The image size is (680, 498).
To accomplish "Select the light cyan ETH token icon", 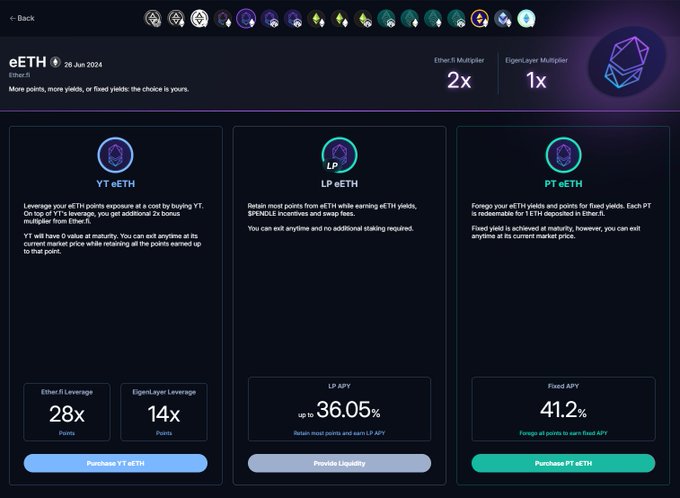I will click(x=526, y=19).
